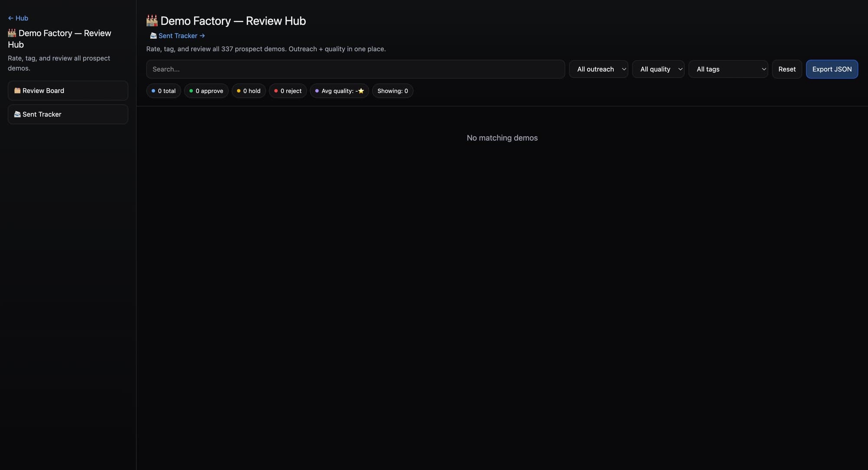
Task: Click the tray icon beside Sent Tracker link
Action: coord(153,36)
